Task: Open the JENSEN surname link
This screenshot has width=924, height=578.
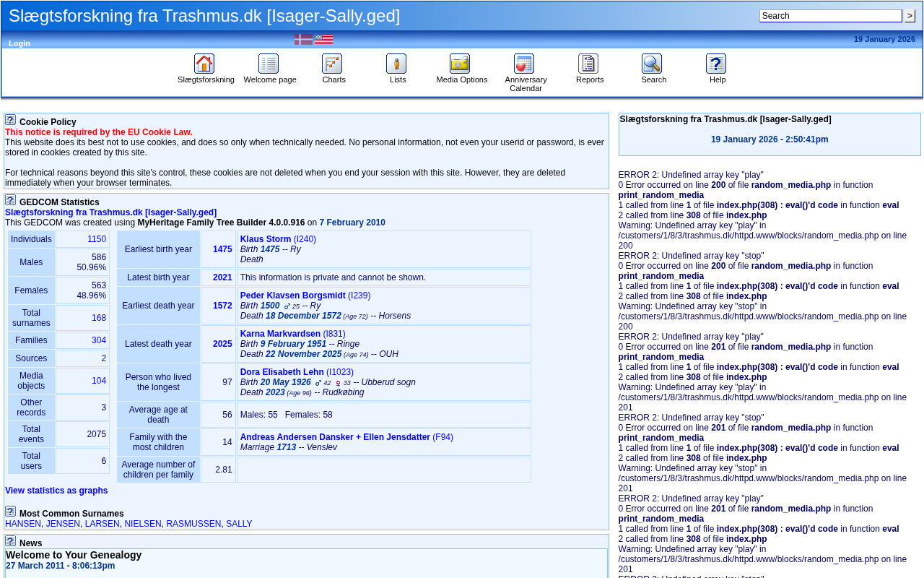Action: pyautogui.click(x=63, y=524)
